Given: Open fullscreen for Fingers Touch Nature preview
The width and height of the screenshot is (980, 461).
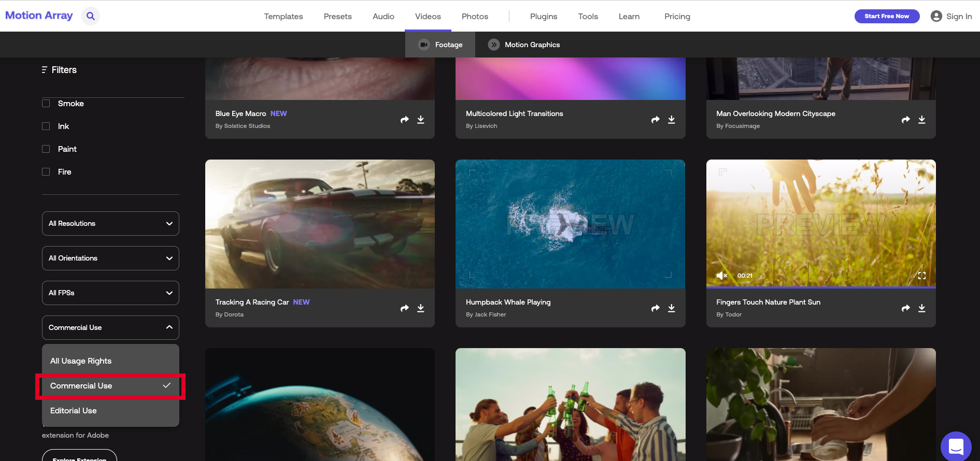Looking at the screenshot, I should click(922, 276).
